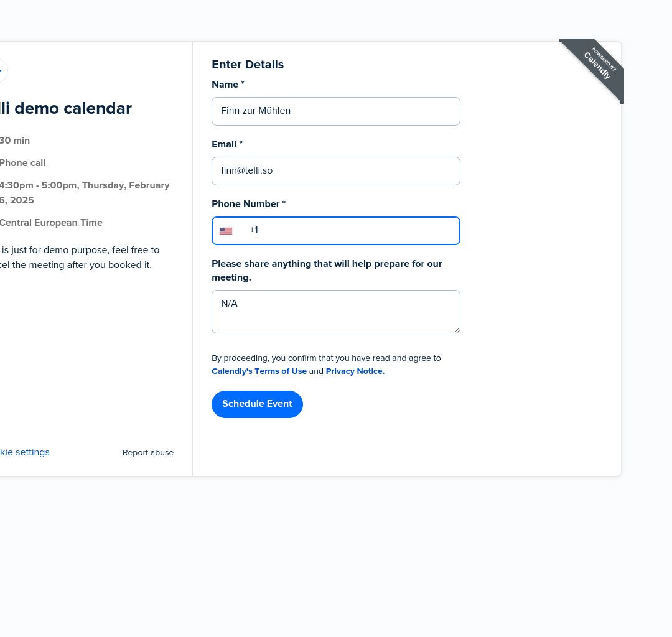The width and height of the screenshot is (672, 637).
Task: Click the meeting notes textarea containing N/A
Action: pyautogui.click(x=336, y=312)
